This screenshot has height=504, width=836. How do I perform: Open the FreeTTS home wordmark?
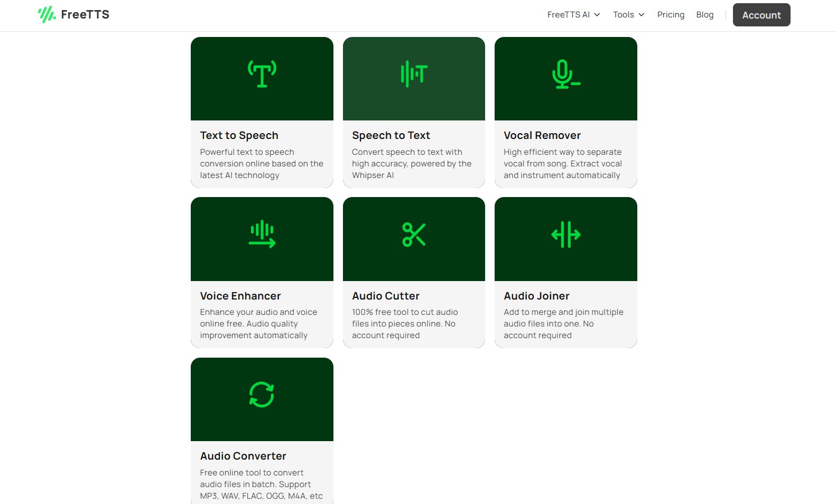85,15
